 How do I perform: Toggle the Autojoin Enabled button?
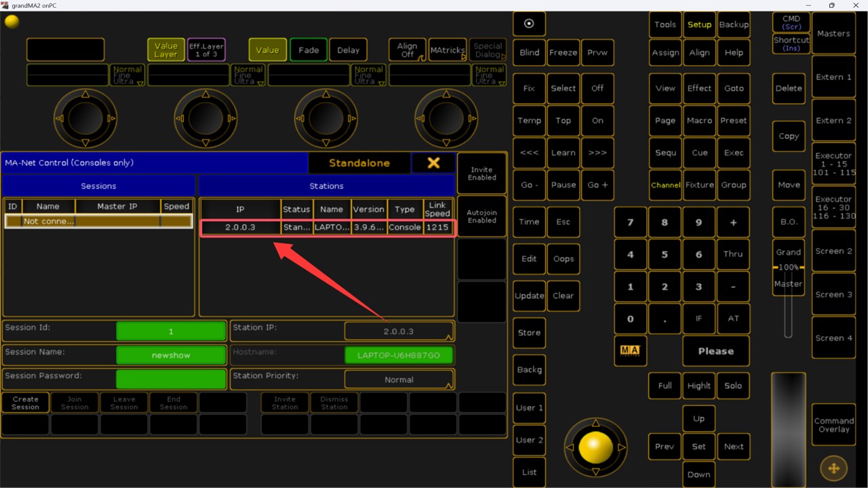pyautogui.click(x=481, y=216)
